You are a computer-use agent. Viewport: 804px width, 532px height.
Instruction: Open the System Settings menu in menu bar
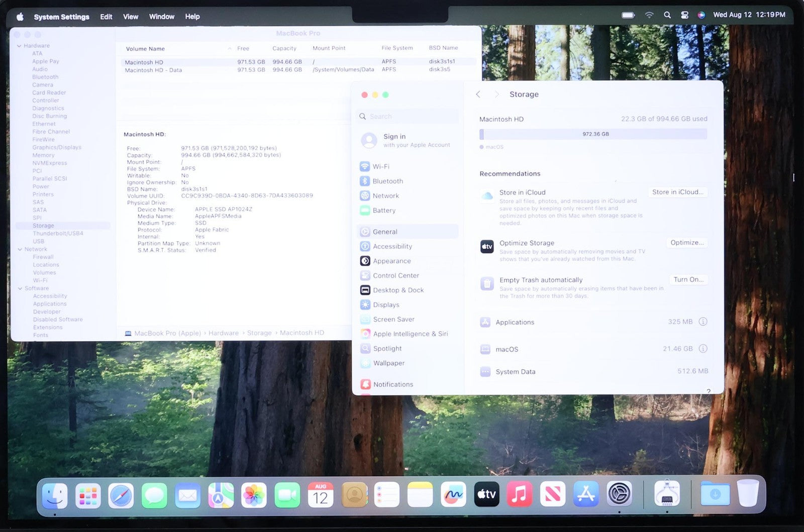[x=61, y=17]
